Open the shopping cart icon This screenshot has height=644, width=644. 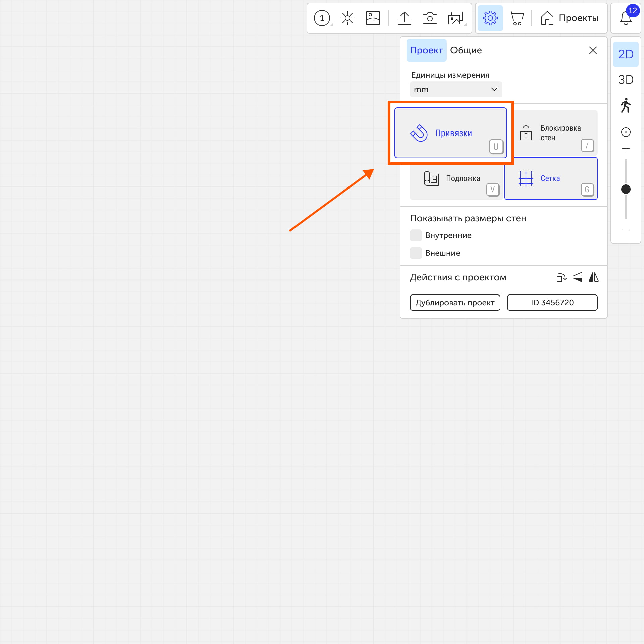pyautogui.click(x=516, y=18)
